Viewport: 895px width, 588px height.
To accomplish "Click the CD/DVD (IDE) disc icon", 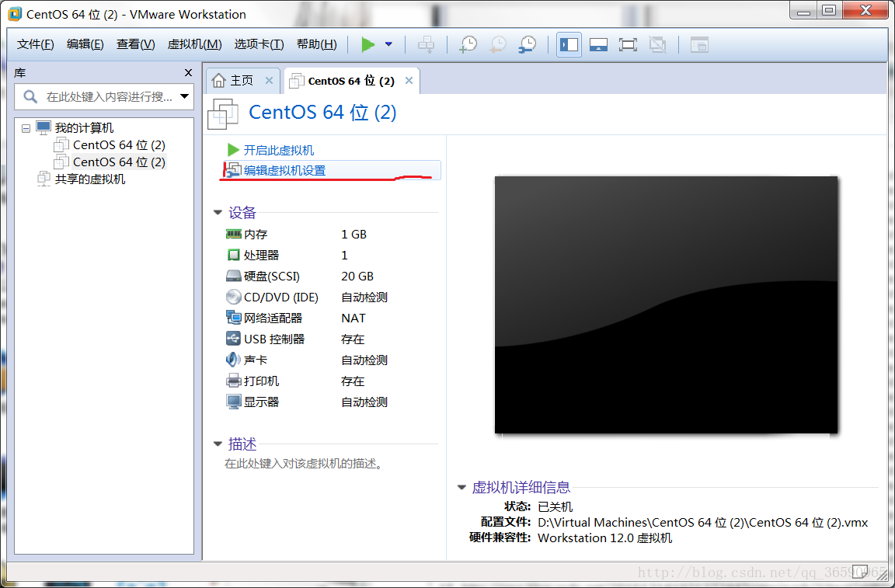I will [233, 297].
